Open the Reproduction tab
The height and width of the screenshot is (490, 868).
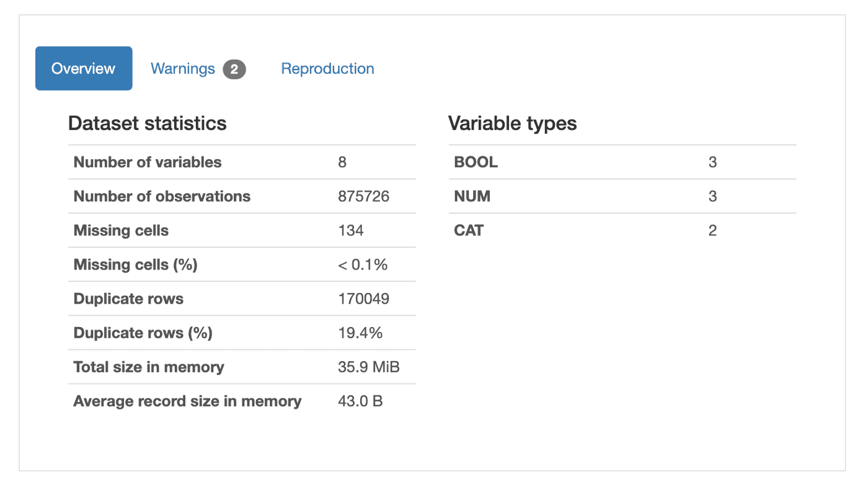327,69
